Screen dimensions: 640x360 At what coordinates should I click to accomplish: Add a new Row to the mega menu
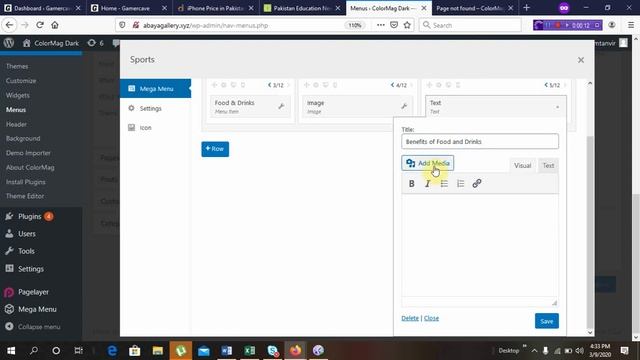(x=215, y=149)
